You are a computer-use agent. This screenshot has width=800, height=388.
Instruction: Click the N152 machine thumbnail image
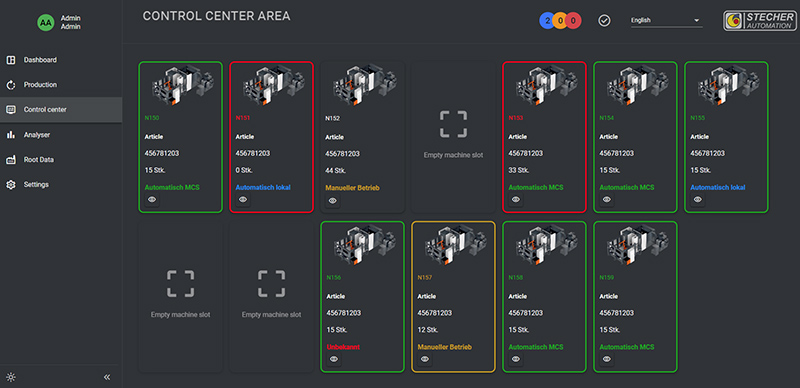pos(363,85)
